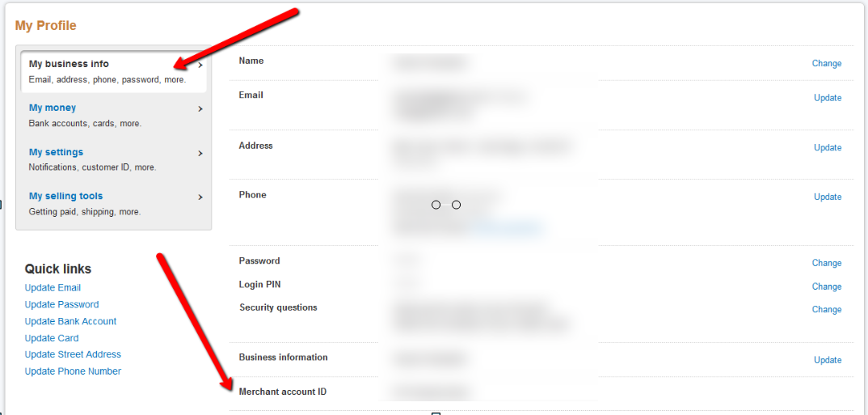This screenshot has height=415, width=868.
Task: Click Change link for Security questions
Action: (x=827, y=309)
